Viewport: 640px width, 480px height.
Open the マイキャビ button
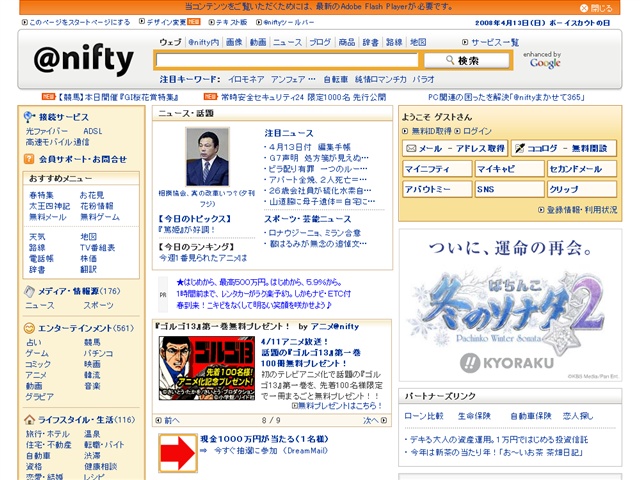tap(509, 169)
